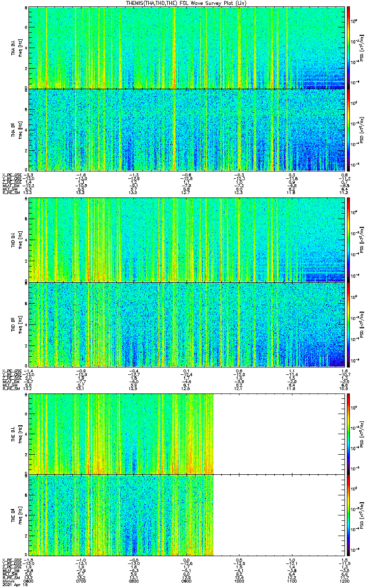Click the color bar of THA B-perpendicular panel
This screenshot has width=368, height=588.
(x=348, y=48)
